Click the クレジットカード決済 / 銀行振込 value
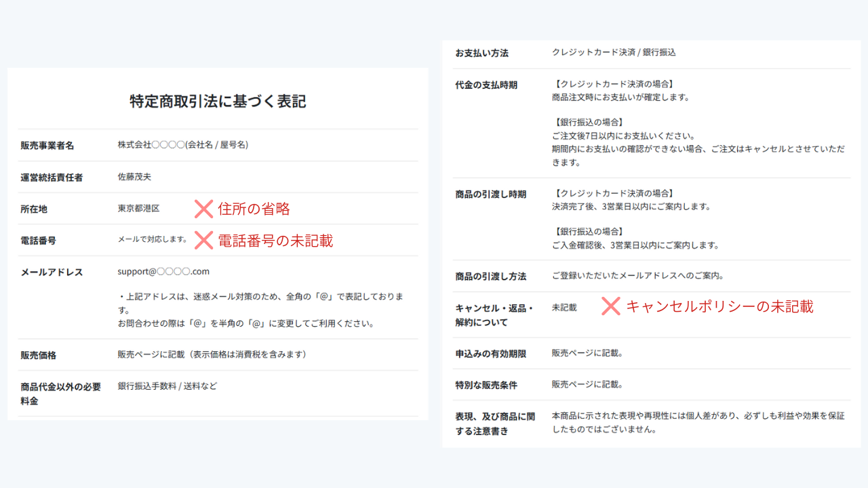The width and height of the screenshot is (868, 488). pyautogui.click(x=614, y=52)
